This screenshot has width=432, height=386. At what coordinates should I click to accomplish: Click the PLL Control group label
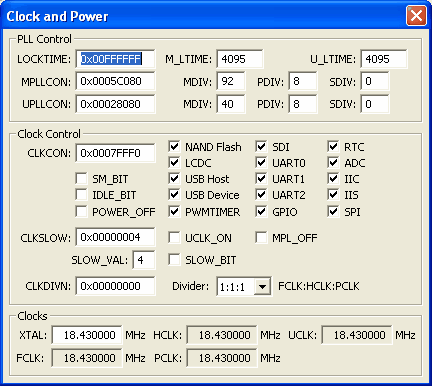[x=44, y=39]
